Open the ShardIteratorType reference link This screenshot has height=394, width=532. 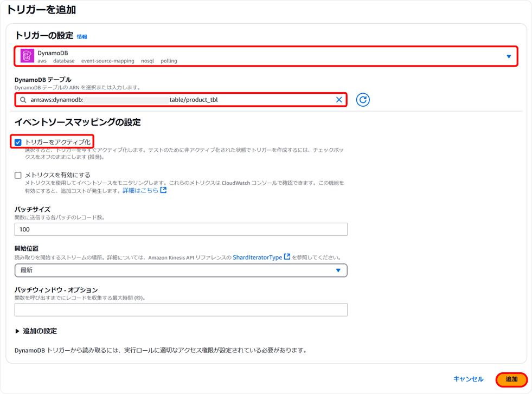point(261,257)
